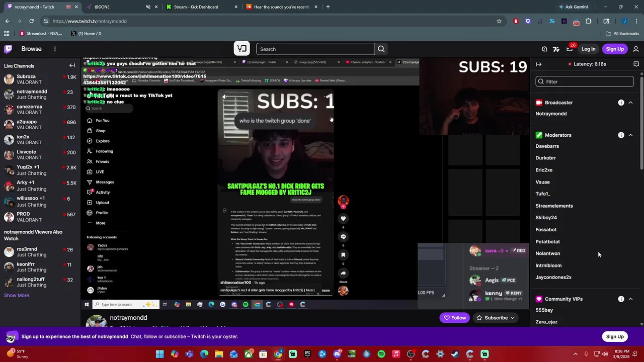Expand Show More recommended channels
This screenshot has height=362, width=644.
(17, 295)
